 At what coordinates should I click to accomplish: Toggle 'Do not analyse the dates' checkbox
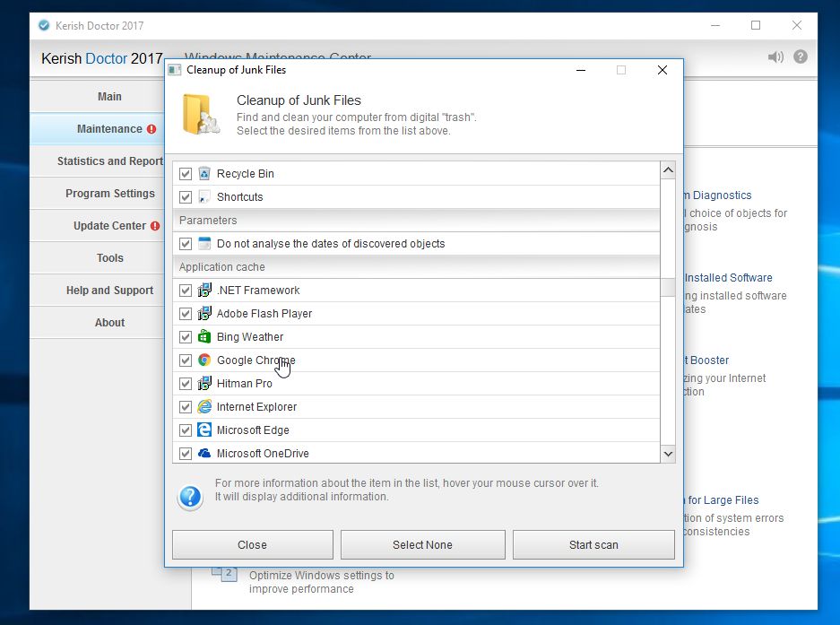[x=186, y=243]
